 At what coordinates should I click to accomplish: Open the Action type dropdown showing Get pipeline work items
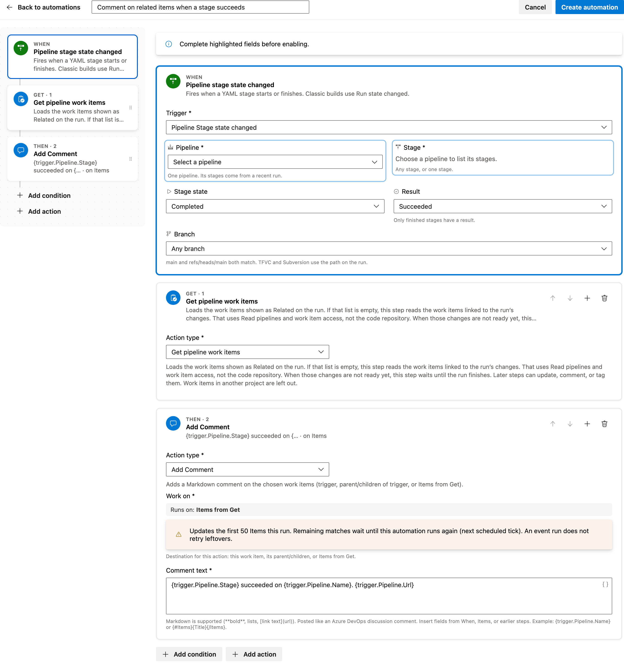point(247,352)
